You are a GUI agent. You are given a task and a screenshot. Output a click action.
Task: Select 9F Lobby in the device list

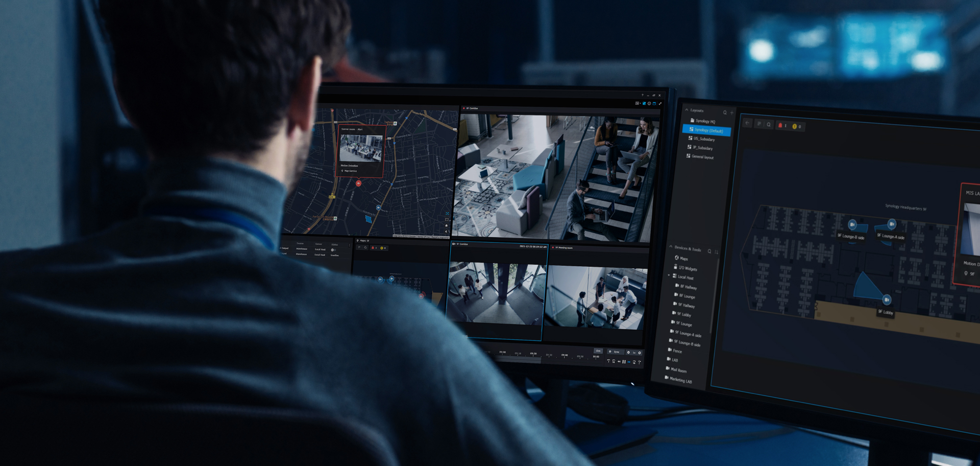(x=681, y=314)
